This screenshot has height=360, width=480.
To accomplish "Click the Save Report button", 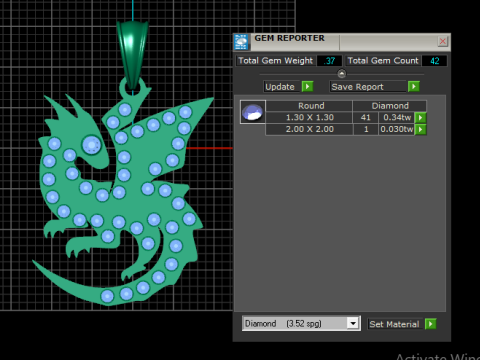I will coord(368,87).
